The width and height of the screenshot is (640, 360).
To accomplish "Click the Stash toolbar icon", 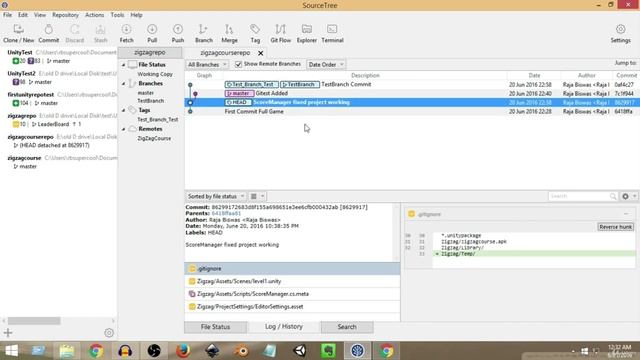I will point(100,33).
